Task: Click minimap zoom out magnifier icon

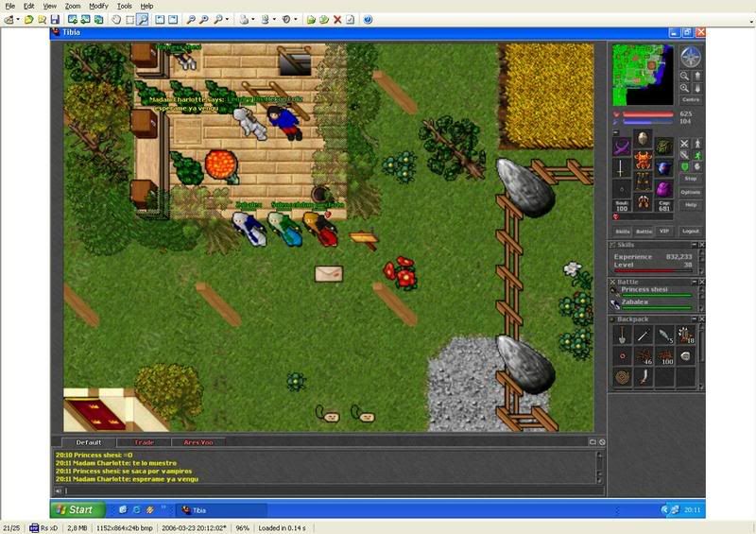Action: [x=684, y=76]
